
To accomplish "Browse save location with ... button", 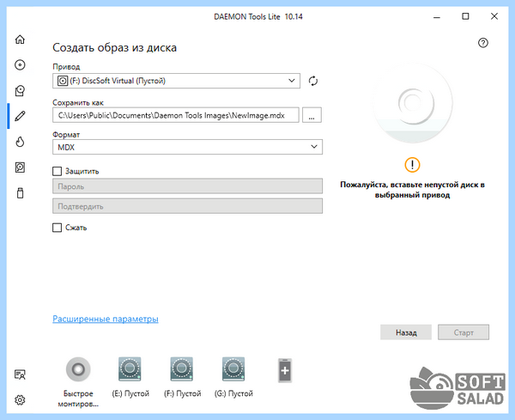I will point(312,115).
